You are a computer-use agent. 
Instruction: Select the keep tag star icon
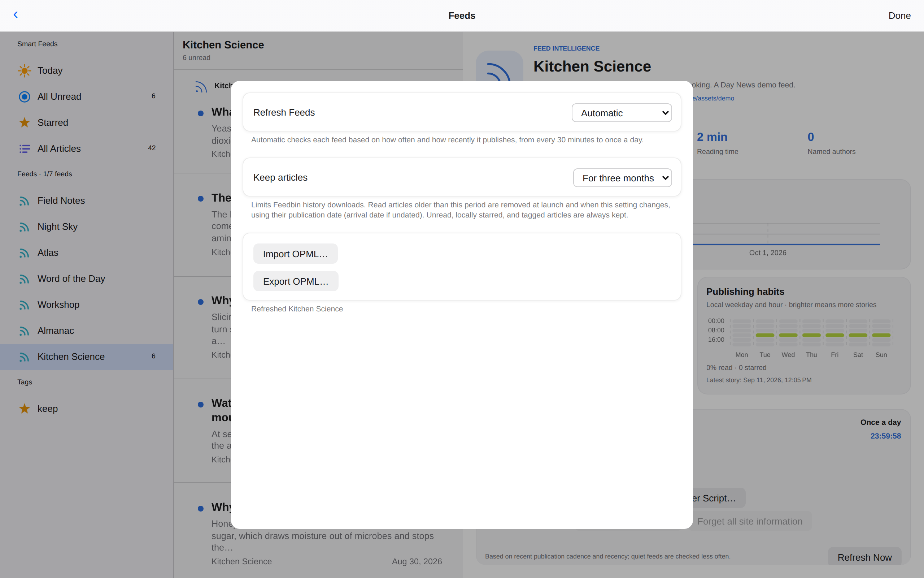(x=25, y=409)
